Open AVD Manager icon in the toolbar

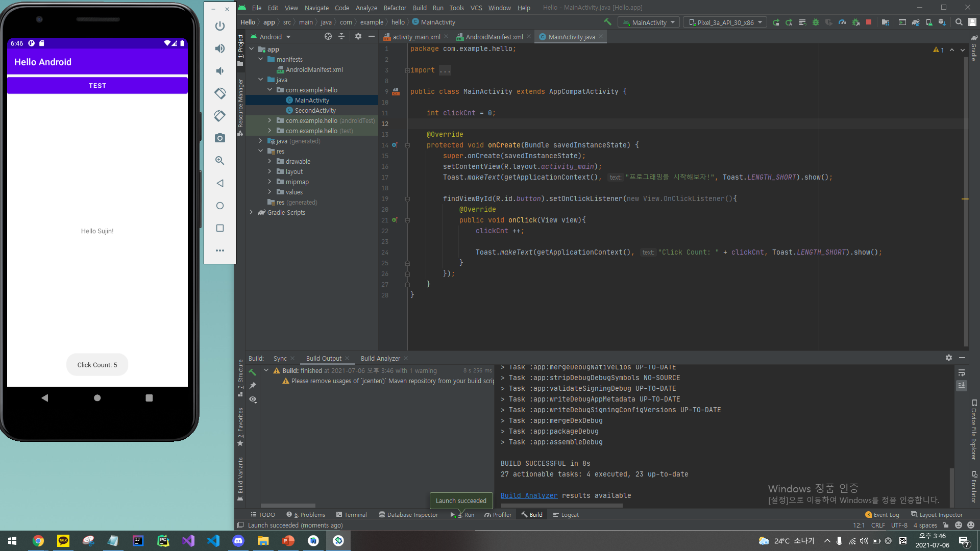[x=929, y=22]
